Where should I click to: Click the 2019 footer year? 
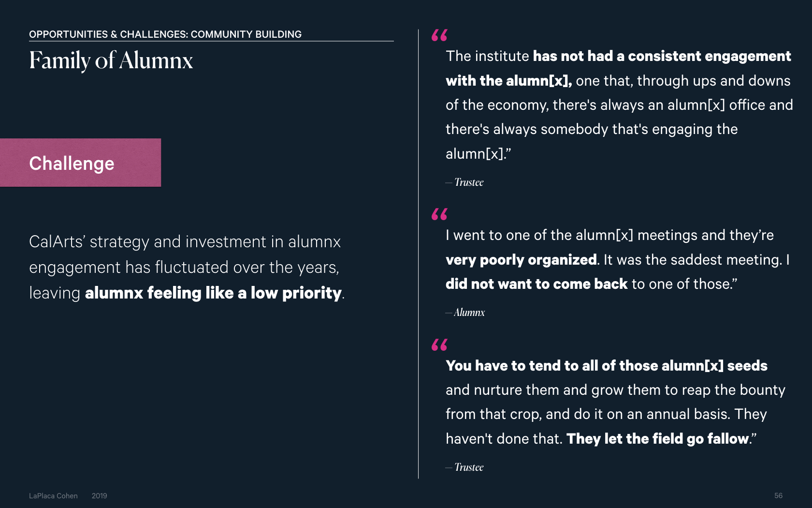(99, 496)
